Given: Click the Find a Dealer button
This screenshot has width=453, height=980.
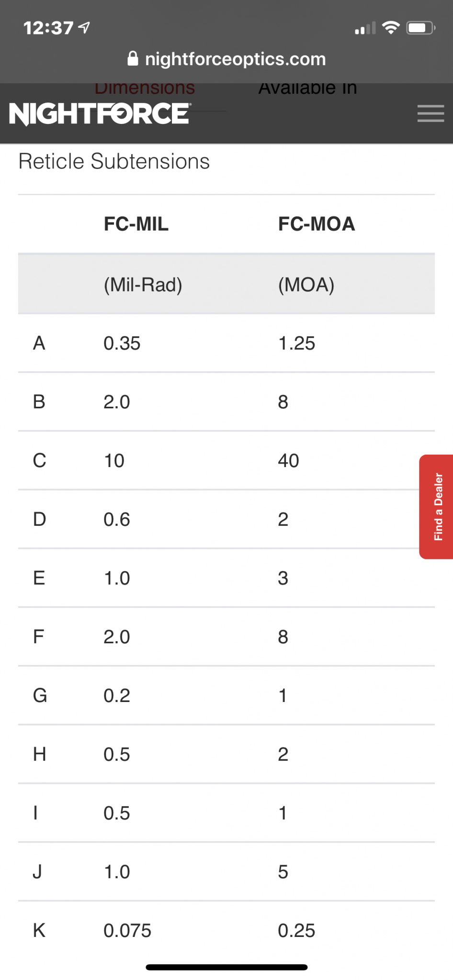Looking at the screenshot, I should click(436, 507).
